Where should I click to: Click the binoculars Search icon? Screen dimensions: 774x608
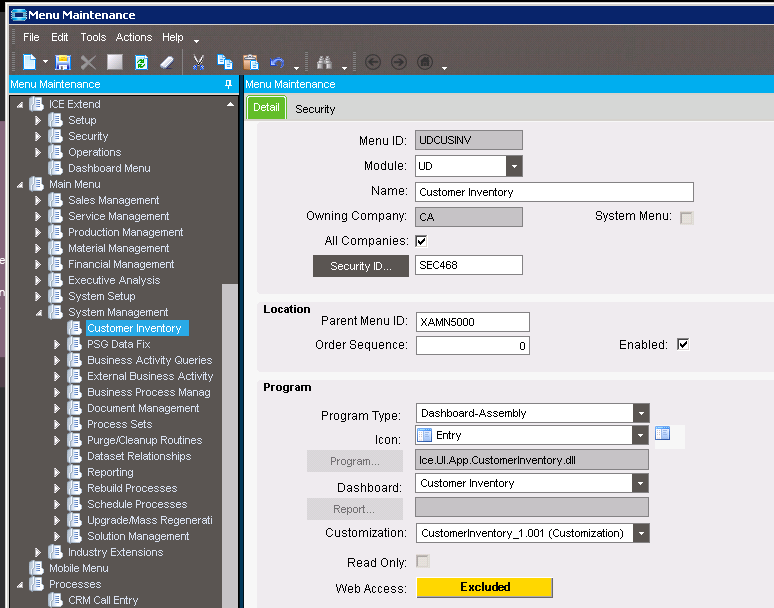pyautogui.click(x=324, y=62)
